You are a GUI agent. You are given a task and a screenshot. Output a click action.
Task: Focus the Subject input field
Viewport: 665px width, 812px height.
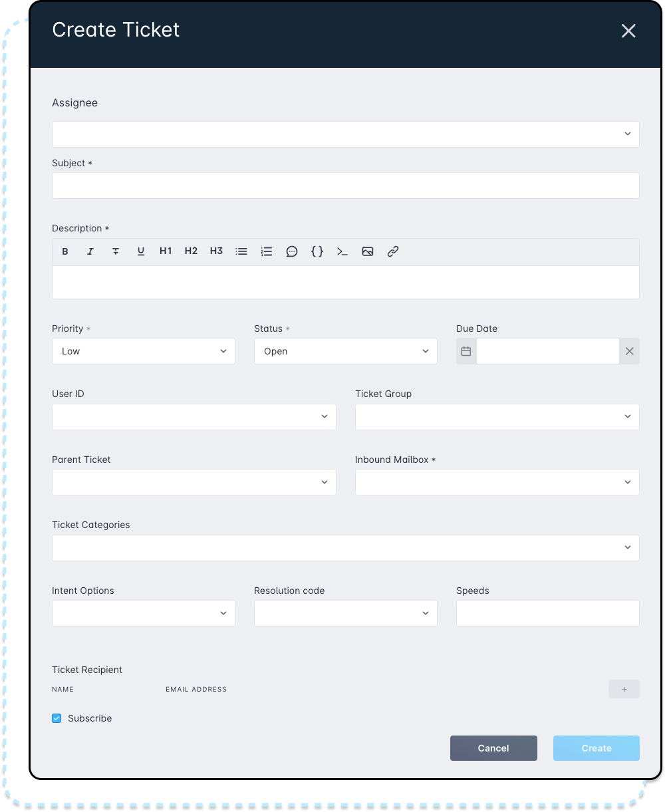(346, 186)
